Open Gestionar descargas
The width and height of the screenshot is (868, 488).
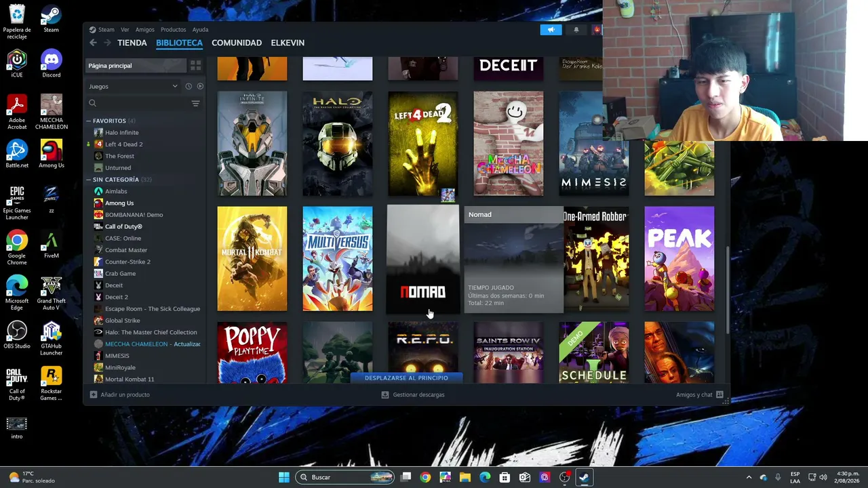(x=413, y=394)
